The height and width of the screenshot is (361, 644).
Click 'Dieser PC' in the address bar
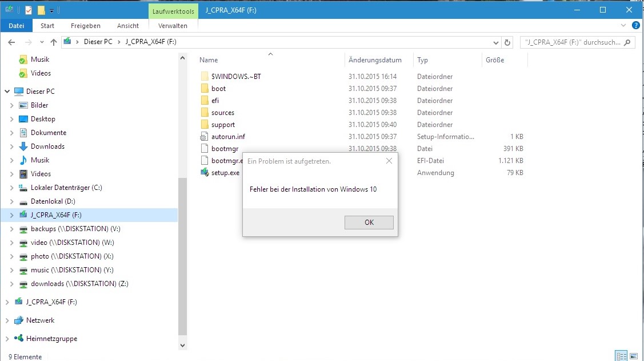[98, 42]
